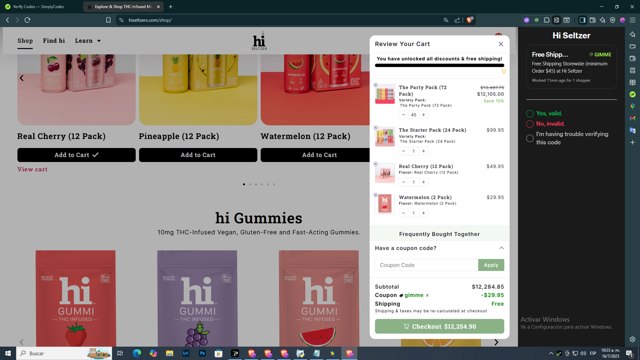Bookmark this page icon

(108, 20)
